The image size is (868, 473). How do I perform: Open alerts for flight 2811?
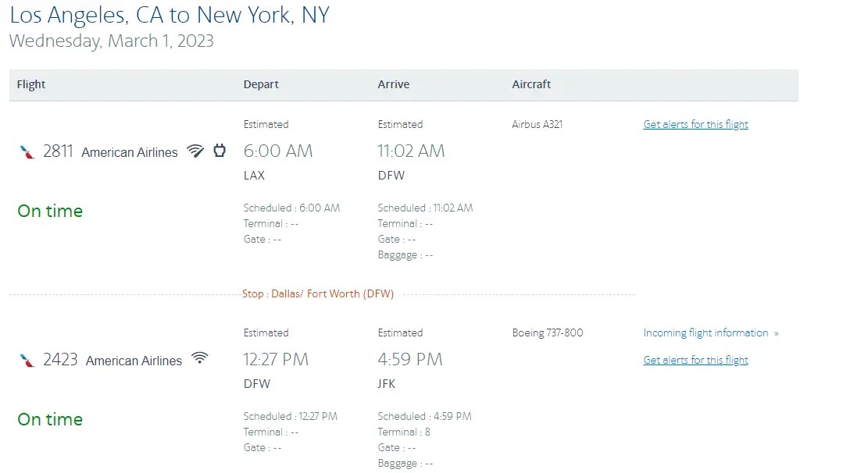tap(695, 124)
